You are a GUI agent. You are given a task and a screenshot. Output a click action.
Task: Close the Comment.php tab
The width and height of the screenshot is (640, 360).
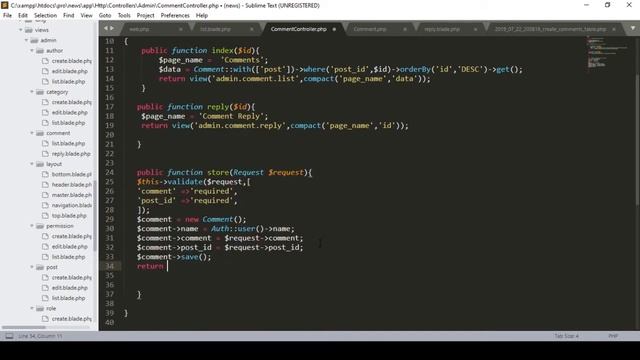(x=405, y=29)
